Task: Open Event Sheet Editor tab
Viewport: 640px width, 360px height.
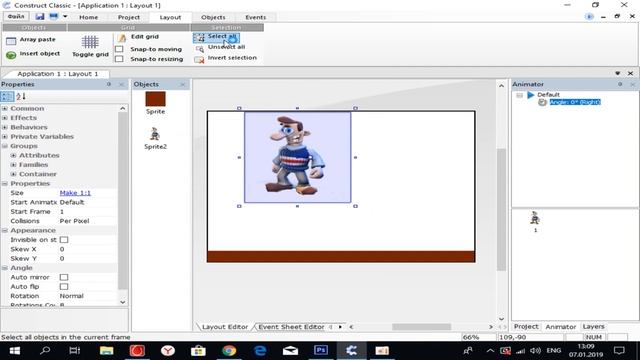Action: pyautogui.click(x=291, y=327)
